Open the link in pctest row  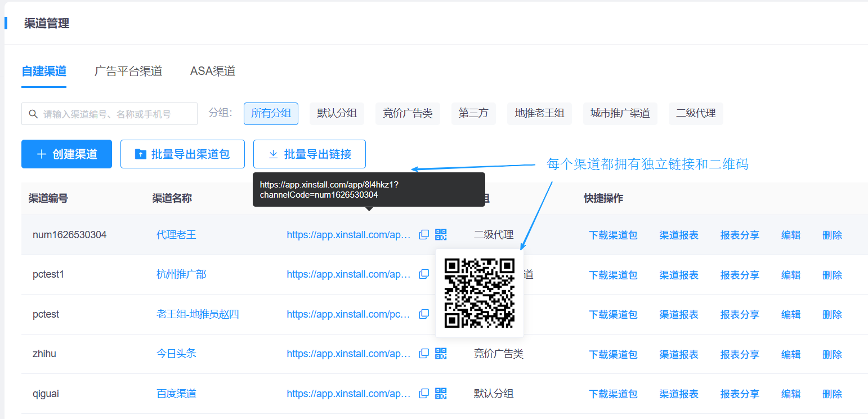coord(348,314)
